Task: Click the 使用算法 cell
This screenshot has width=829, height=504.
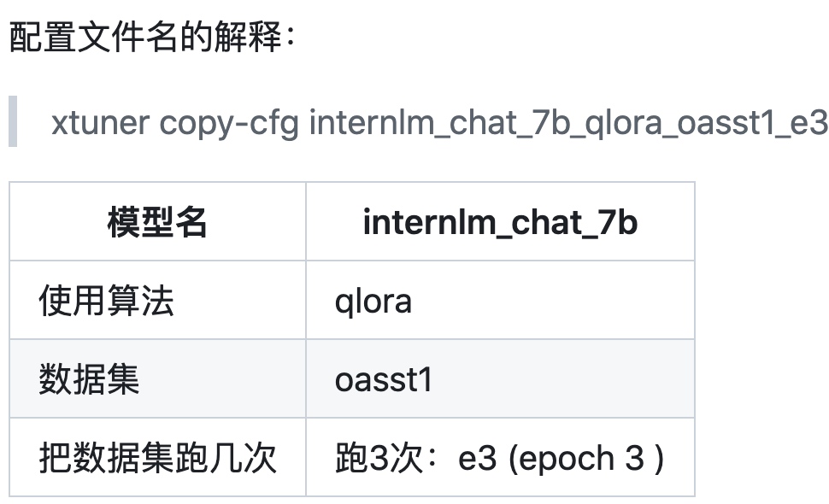Action: tap(157, 300)
